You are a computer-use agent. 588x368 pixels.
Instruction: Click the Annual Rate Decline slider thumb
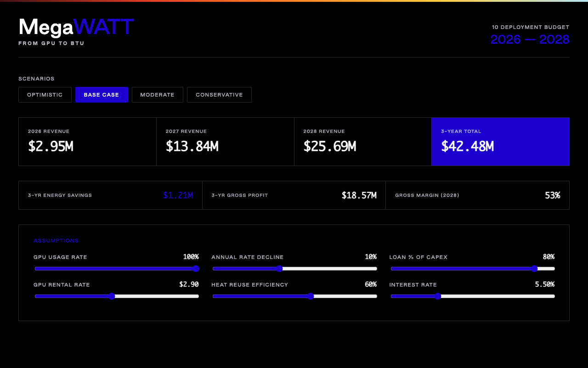coord(279,269)
